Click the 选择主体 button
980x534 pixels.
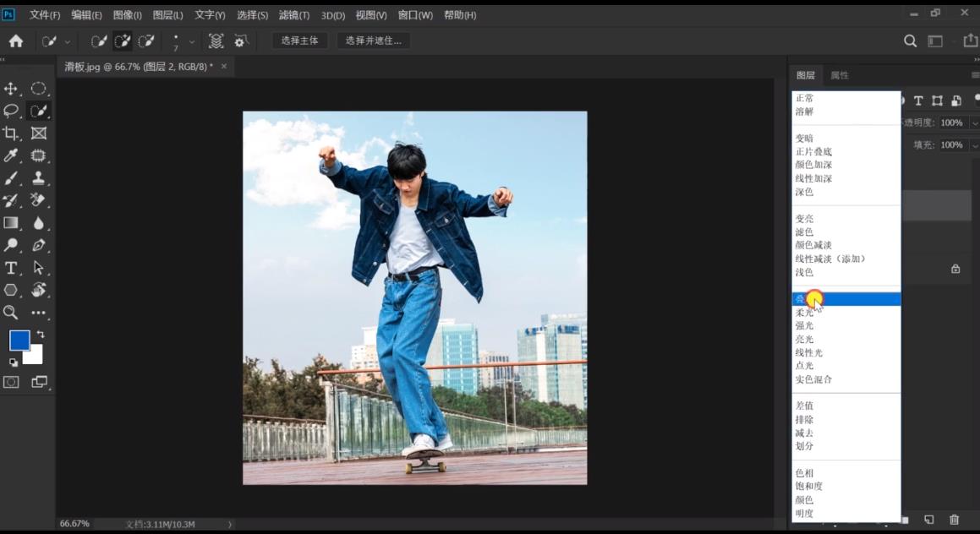[x=299, y=41]
